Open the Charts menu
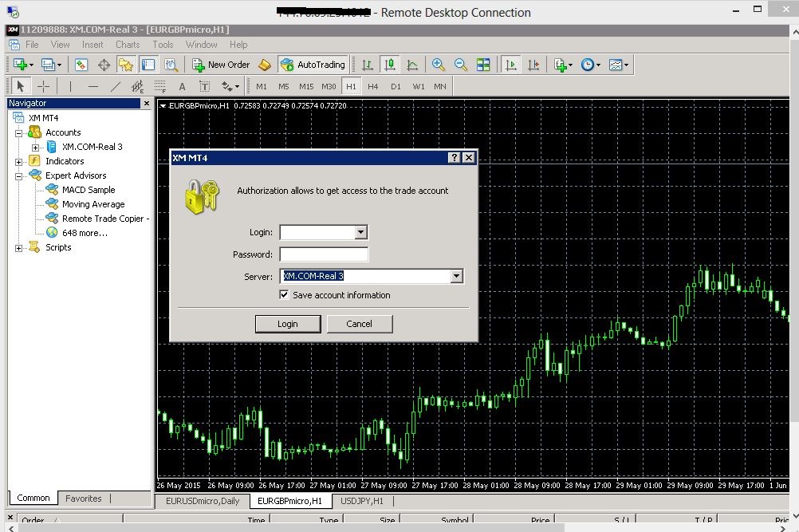Screen dimensions: 799x532 pos(128,45)
